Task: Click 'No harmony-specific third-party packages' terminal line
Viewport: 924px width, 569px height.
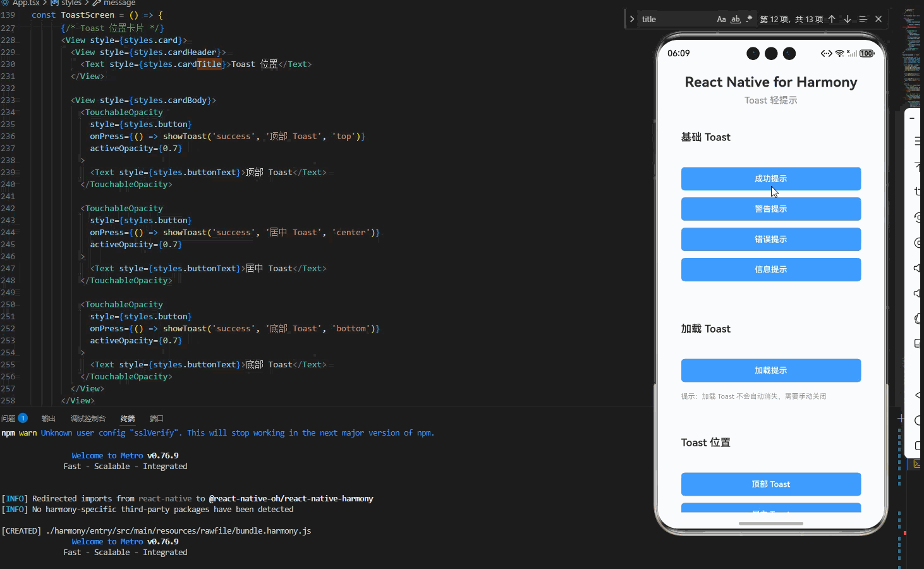Action: pyautogui.click(x=147, y=510)
